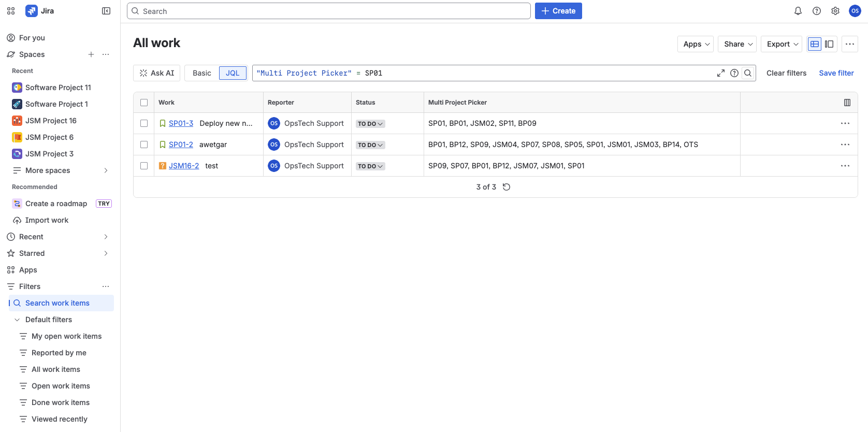
Task: Click the Create button
Action: [x=558, y=11]
